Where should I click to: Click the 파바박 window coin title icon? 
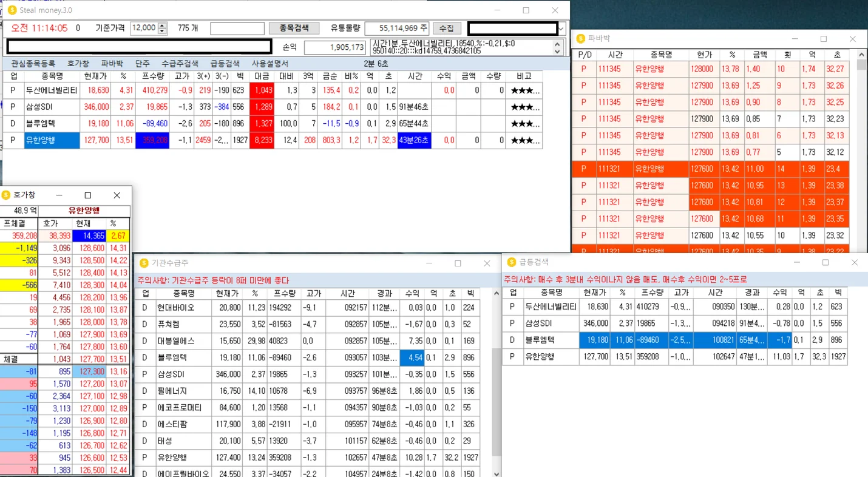(x=580, y=39)
